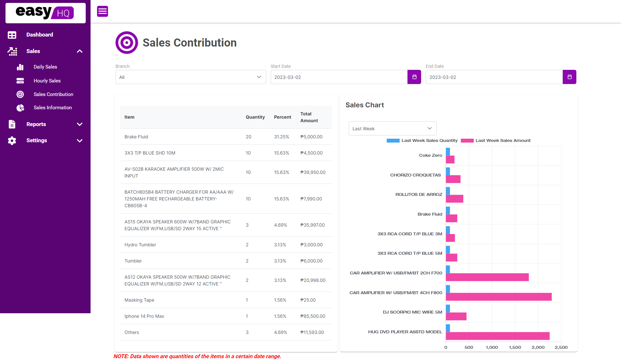Screen dimensions: 621x364
Task: Click the Hydro Tumbler row
Action: (226, 245)
